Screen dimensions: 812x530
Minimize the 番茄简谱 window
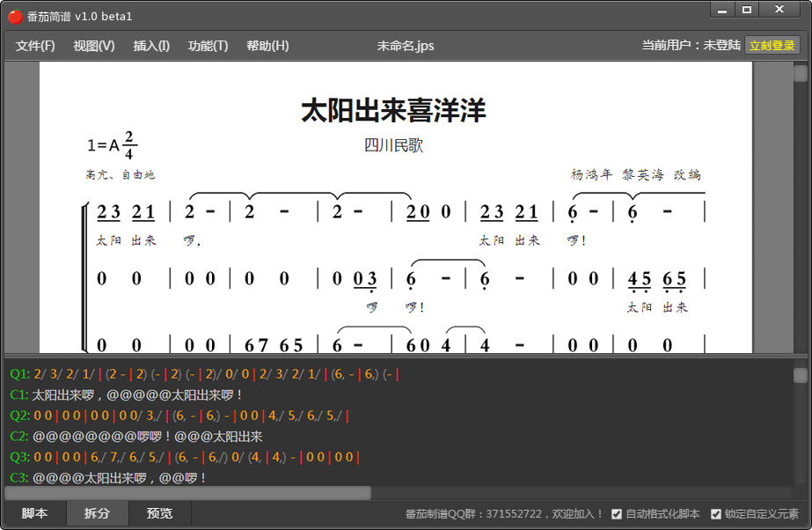tap(722, 10)
